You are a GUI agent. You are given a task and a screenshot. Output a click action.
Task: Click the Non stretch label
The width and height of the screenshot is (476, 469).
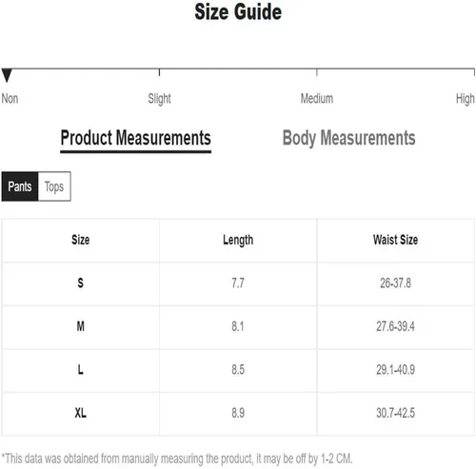10,99
